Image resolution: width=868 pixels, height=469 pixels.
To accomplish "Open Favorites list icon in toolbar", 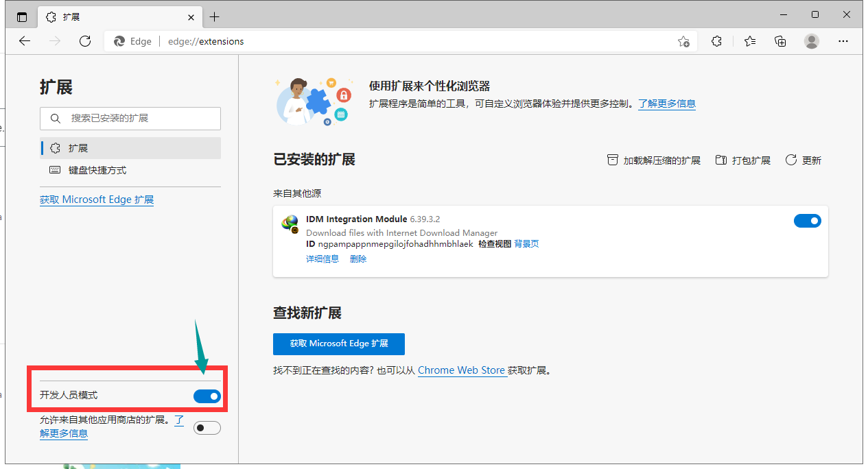I will pos(750,41).
